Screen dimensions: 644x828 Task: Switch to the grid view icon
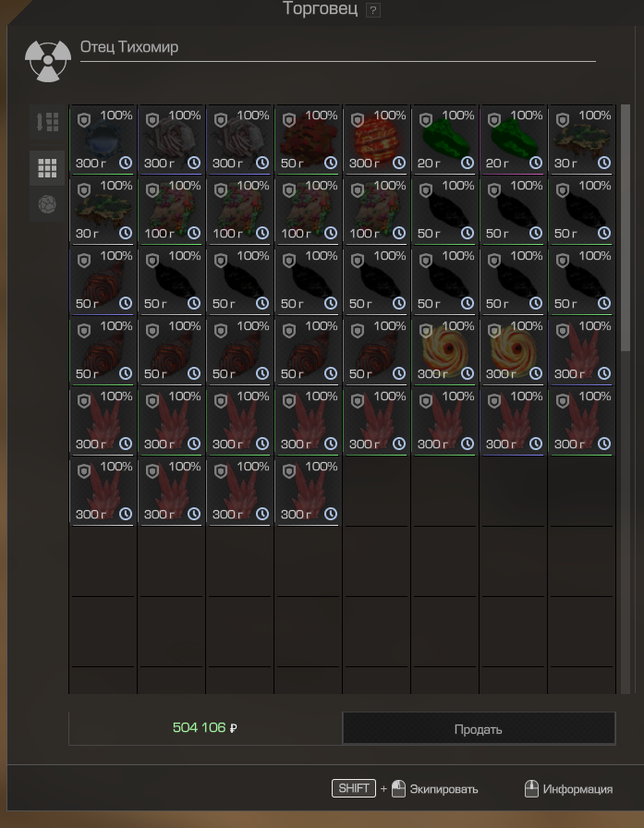click(47, 168)
